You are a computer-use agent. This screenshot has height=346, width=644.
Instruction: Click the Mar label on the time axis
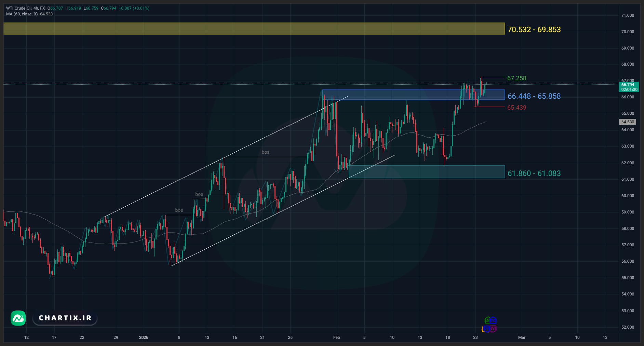coord(522,337)
